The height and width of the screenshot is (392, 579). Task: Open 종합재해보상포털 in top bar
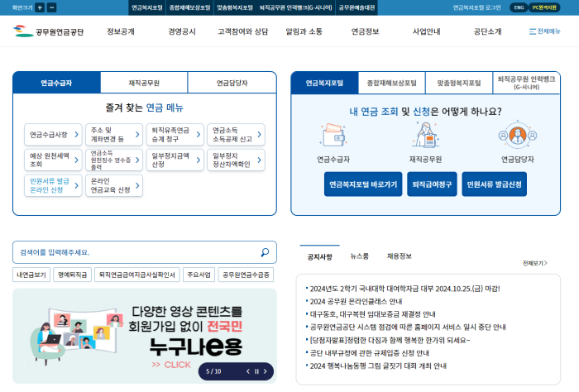click(189, 7)
